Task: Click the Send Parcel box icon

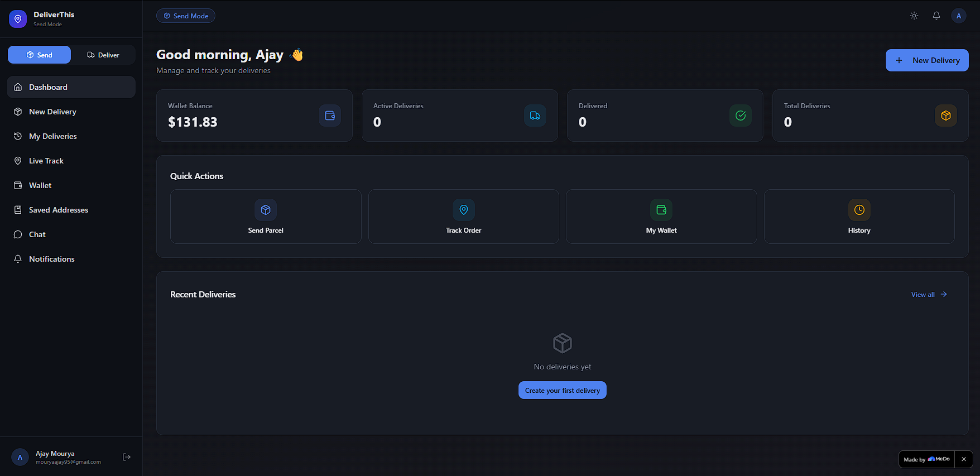Action: (266, 210)
